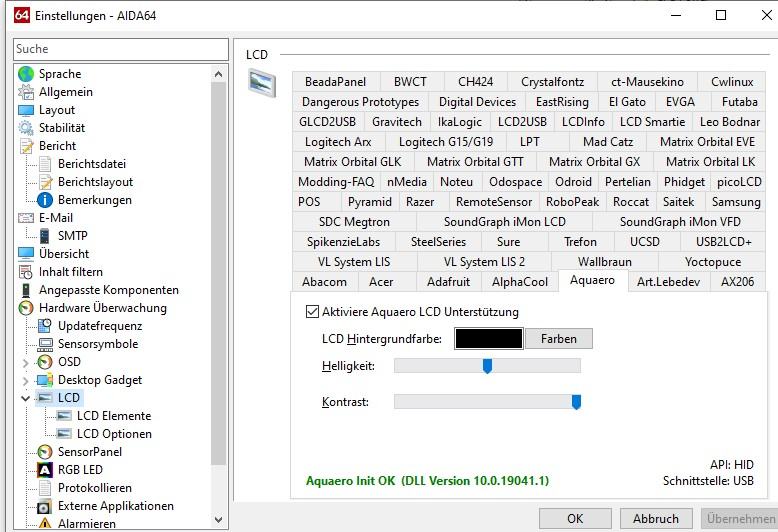Select LCD Optionen in the tree
Viewport: 778px width, 532px height.
coord(114,434)
